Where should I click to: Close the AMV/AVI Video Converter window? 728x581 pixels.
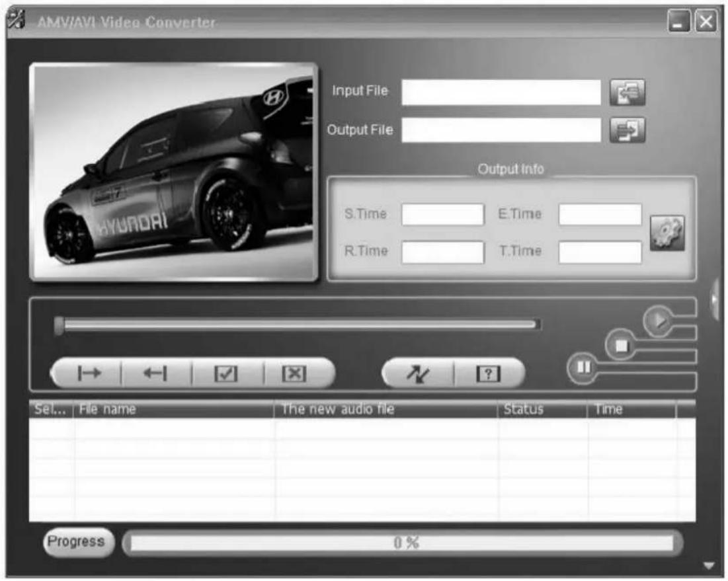click(706, 21)
